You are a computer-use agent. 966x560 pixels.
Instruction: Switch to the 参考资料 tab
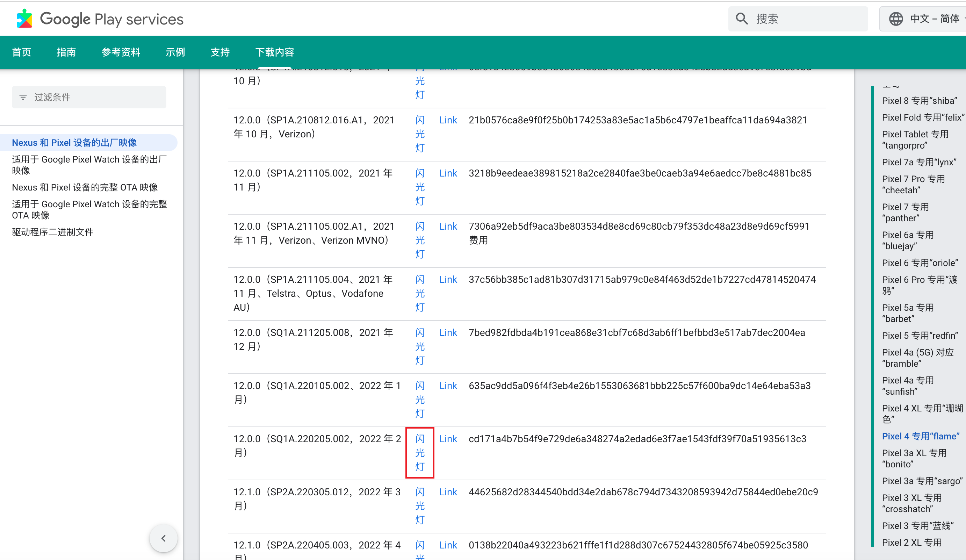click(121, 52)
